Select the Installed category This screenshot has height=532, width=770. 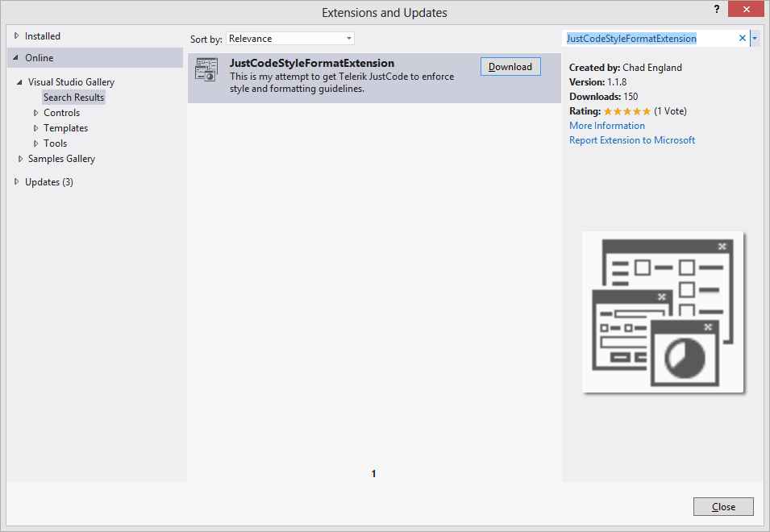(43, 35)
